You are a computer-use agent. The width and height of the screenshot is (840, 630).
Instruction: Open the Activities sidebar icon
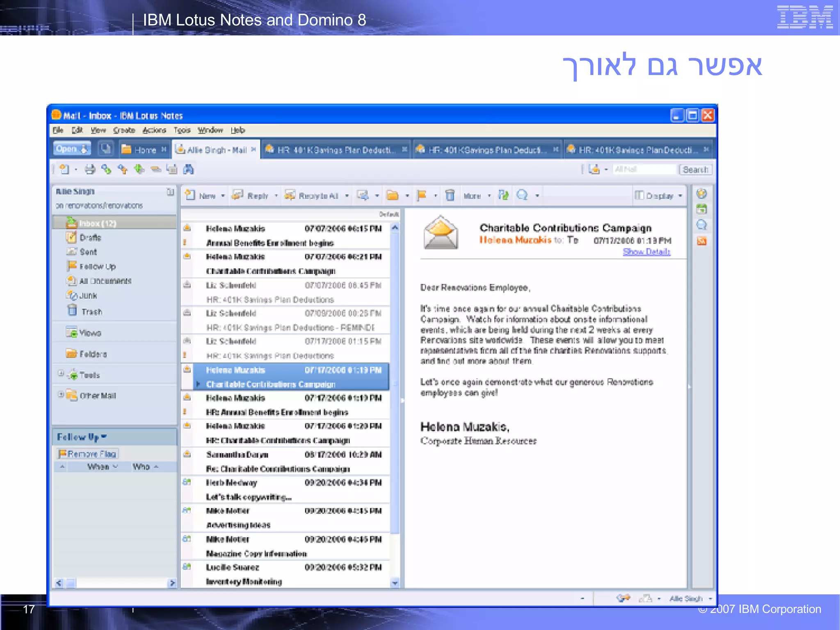702,225
